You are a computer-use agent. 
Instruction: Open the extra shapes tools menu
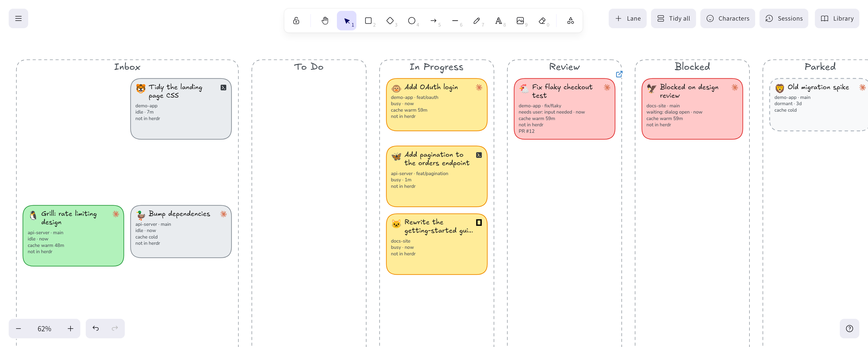pos(570,21)
